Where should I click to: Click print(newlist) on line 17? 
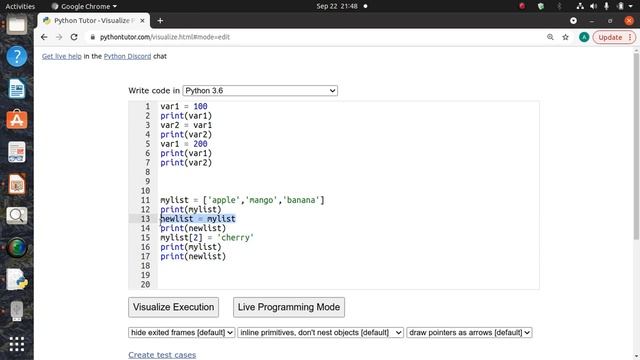click(193, 256)
